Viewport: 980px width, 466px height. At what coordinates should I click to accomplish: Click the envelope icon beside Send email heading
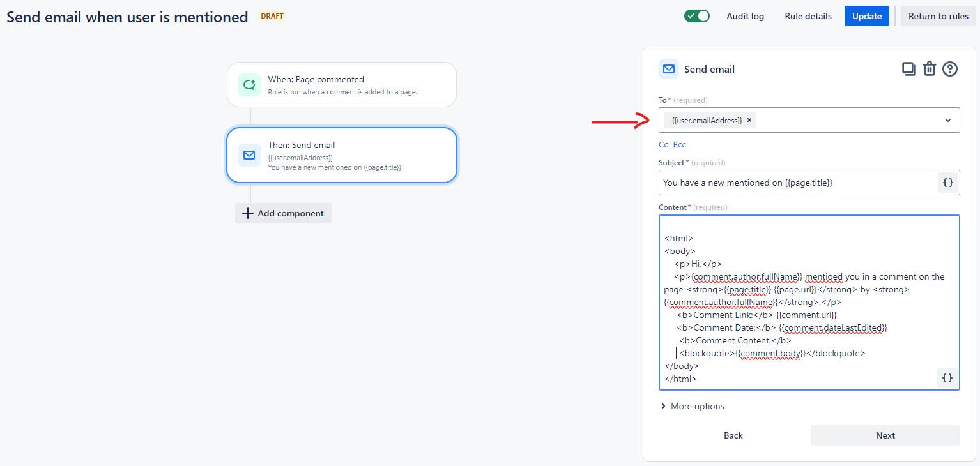(x=668, y=69)
